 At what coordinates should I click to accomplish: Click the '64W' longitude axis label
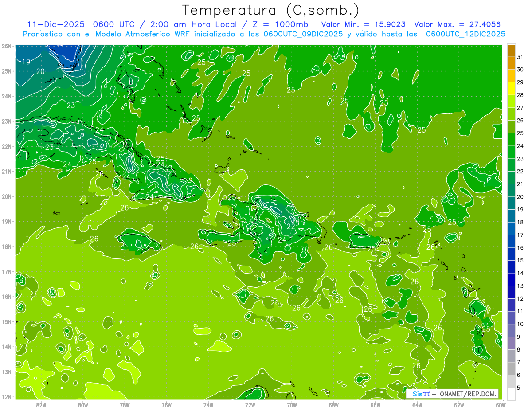pyautogui.click(x=417, y=405)
